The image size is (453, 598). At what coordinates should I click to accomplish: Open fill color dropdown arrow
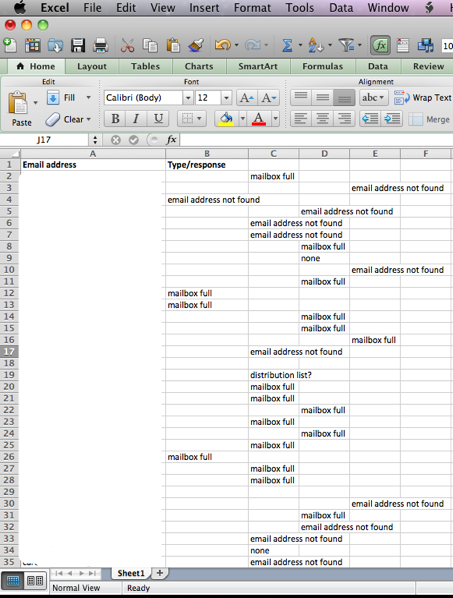[x=243, y=119]
